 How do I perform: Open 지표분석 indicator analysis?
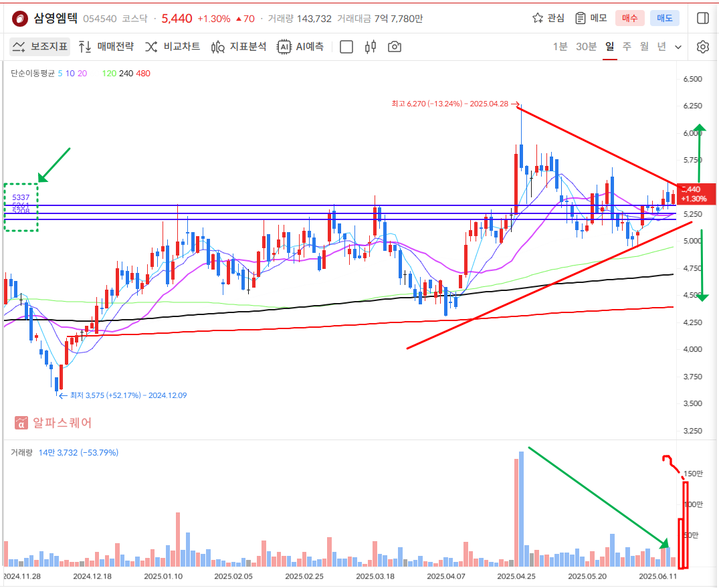coord(239,46)
